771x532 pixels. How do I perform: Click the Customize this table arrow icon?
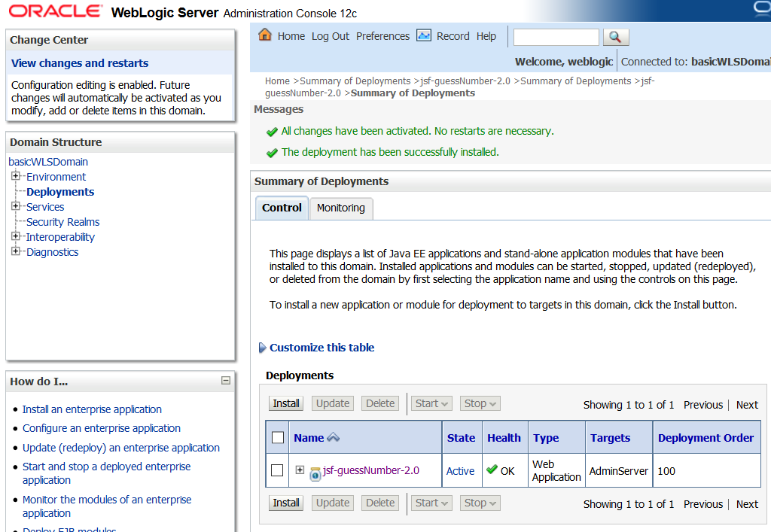(262, 348)
